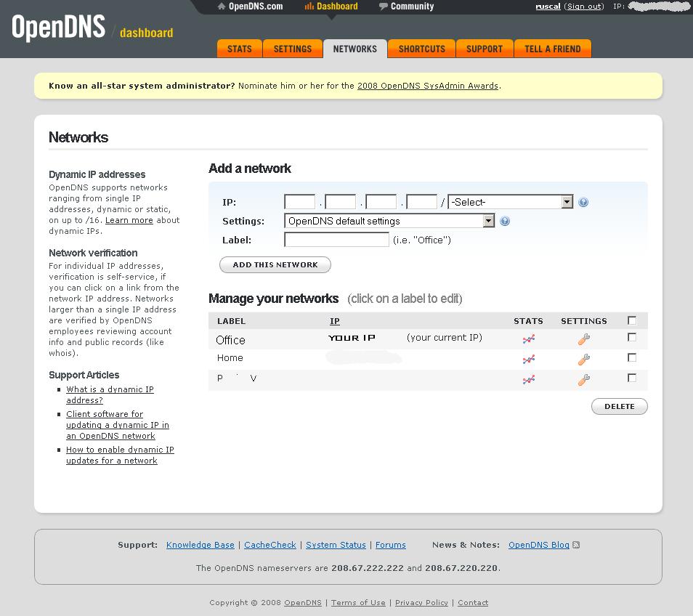Check the Office network checkbox
693x616 pixels.
point(632,337)
